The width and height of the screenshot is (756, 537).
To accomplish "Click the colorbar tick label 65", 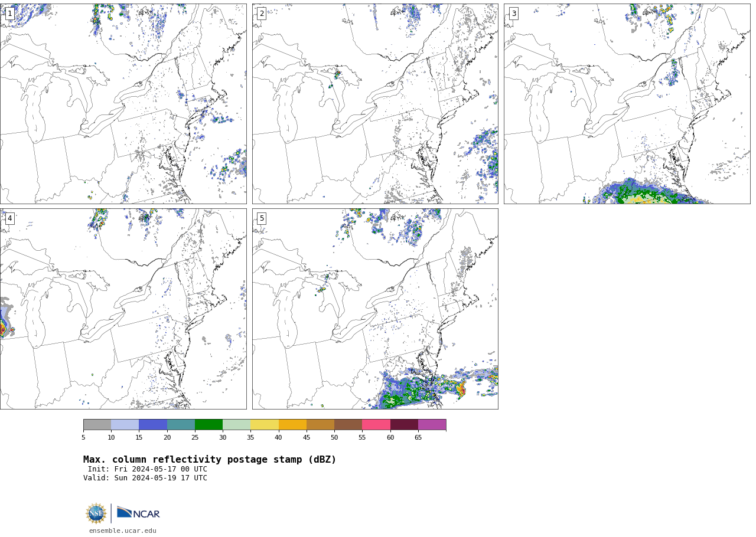I will (418, 437).
